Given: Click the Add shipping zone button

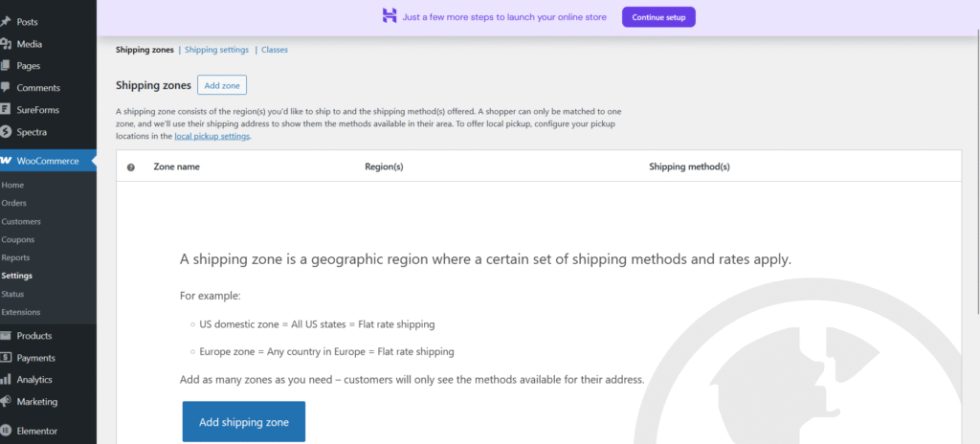Looking at the screenshot, I should [243, 422].
